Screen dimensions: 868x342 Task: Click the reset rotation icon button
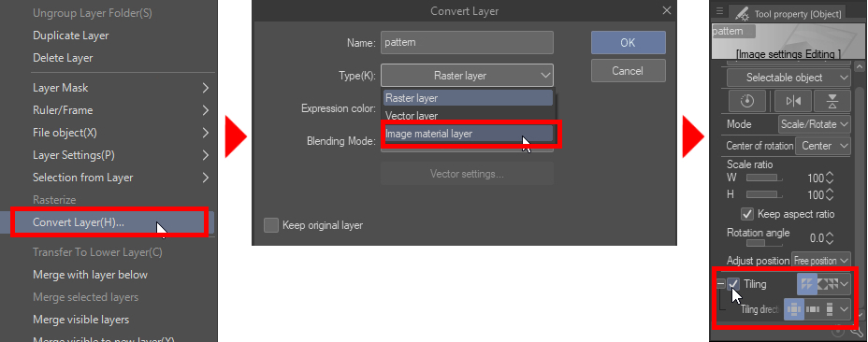(x=746, y=101)
